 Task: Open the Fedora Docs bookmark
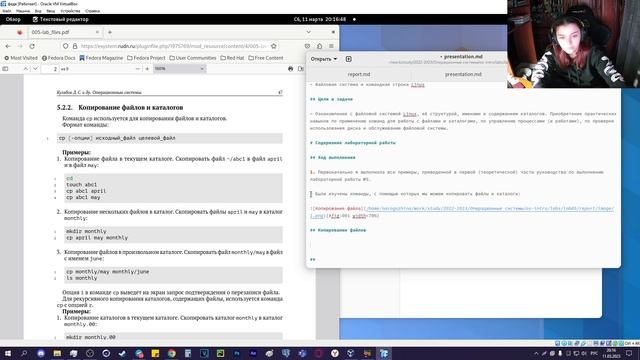click(59, 58)
